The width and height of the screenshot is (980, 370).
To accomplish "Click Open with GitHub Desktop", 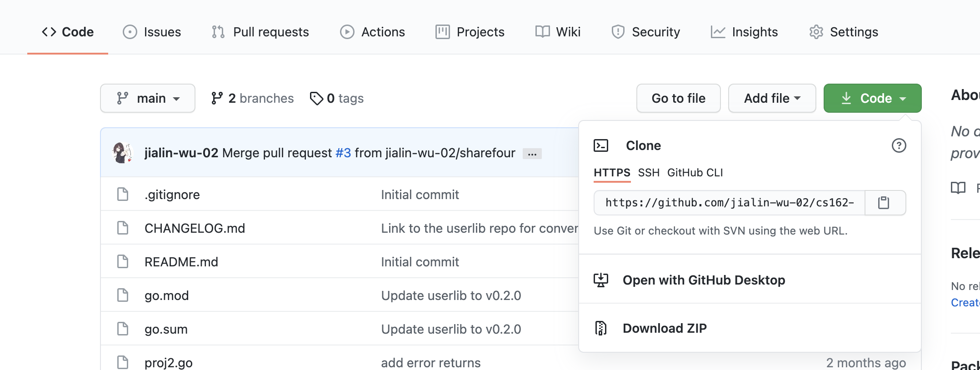I will point(704,280).
